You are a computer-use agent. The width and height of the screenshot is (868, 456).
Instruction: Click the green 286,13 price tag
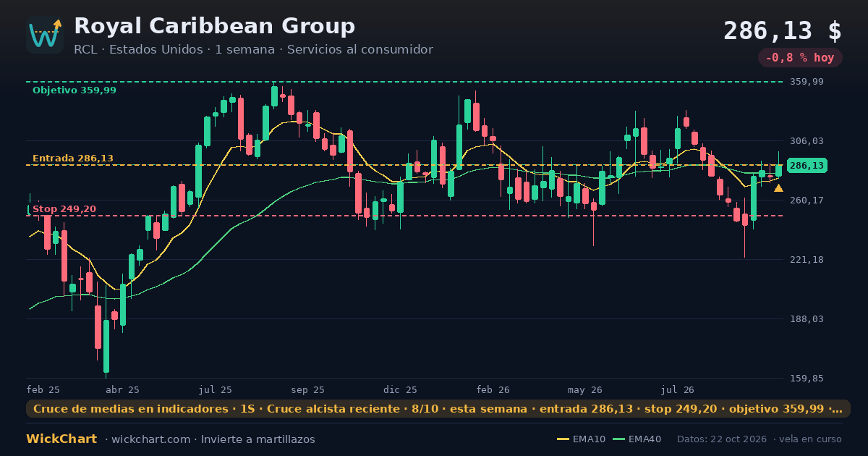807,166
